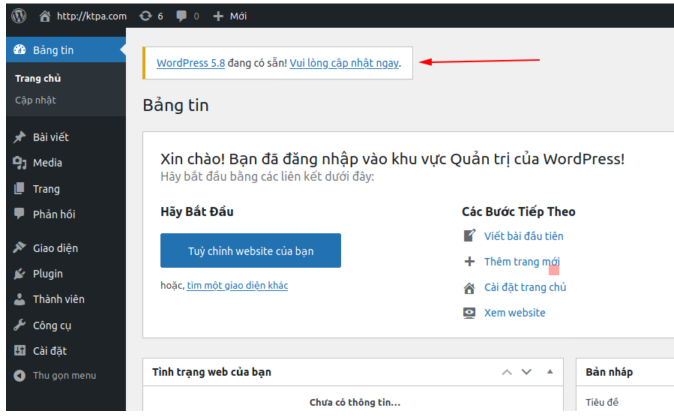Collapse the Tình trạng web của bạn panel
Screen dimensions: 674x419
pos(549,372)
